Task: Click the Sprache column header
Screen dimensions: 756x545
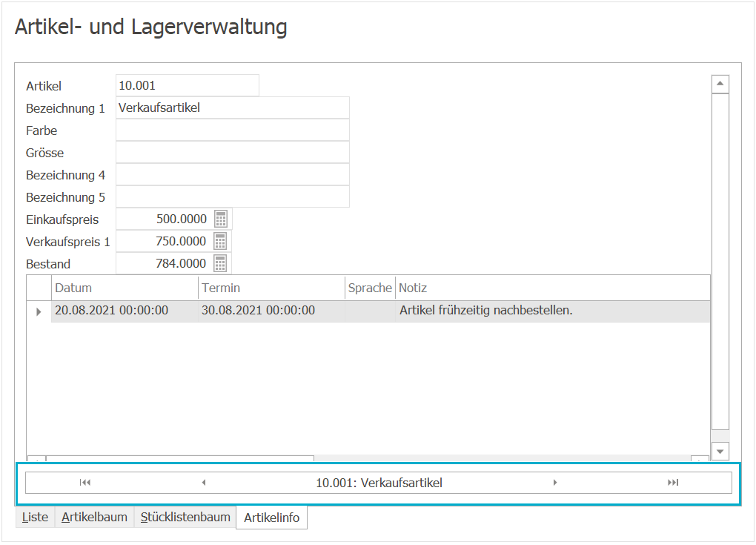Action: (x=371, y=288)
